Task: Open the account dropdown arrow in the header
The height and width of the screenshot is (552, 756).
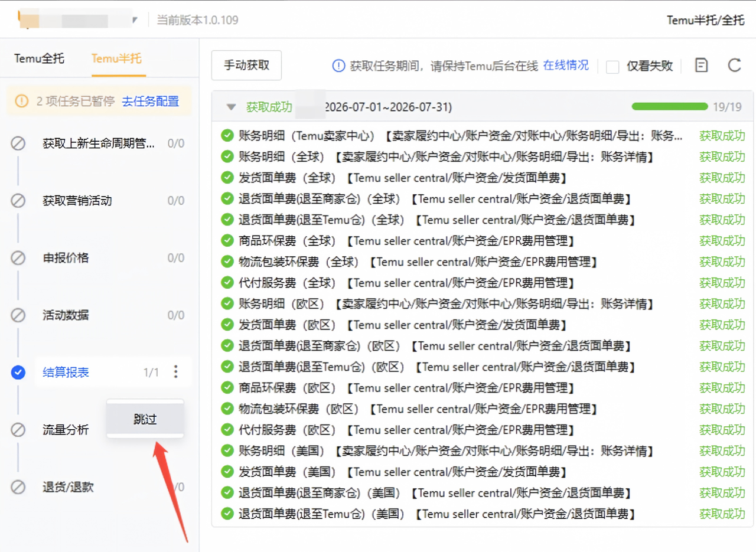Action: pyautogui.click(x=135, y=20)
